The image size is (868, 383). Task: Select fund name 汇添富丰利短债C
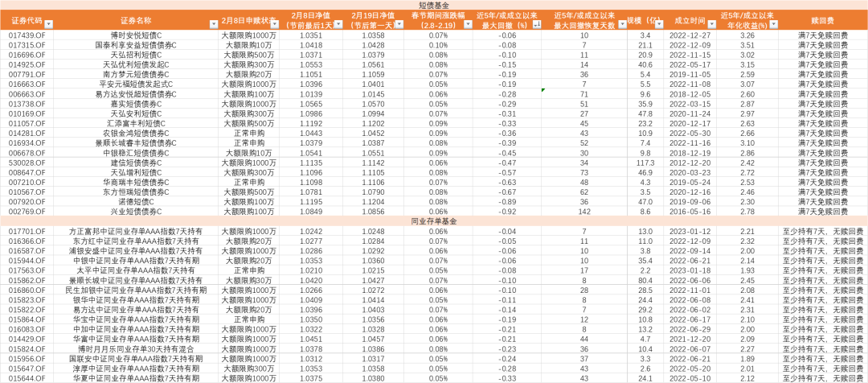136,123
